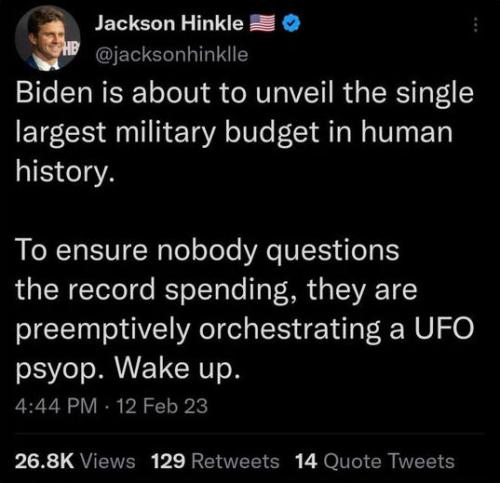Show the list of 129 Retweets
This screenshot has height=483, width=500.
(215, 461)
